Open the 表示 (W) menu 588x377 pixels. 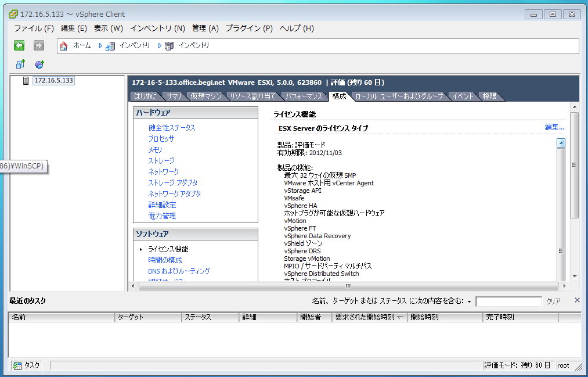[109, 28]
